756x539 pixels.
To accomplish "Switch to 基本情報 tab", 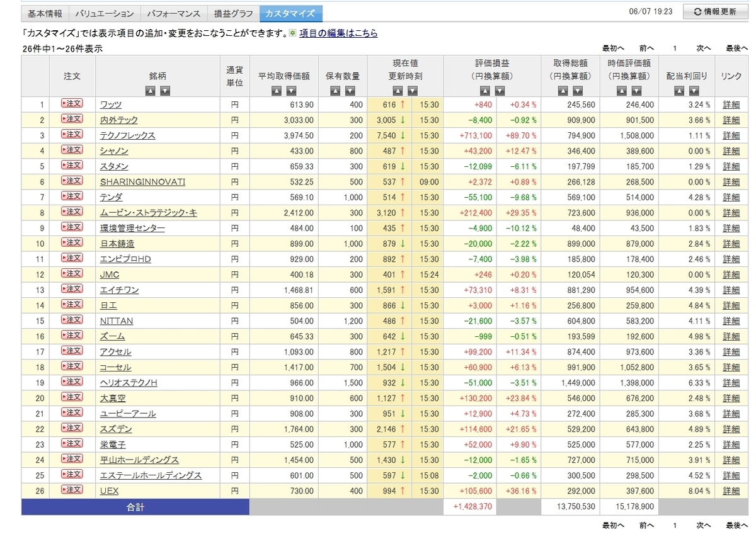I will point(45,13).
